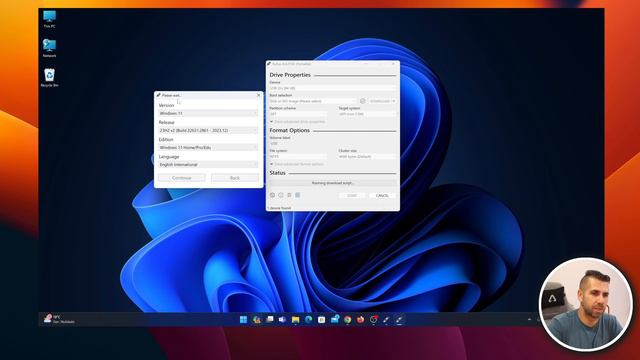Screen dimensions: 640x360
Task: Launch Microsoft Edge from the taskbar
Action: [x=309, y=320]
